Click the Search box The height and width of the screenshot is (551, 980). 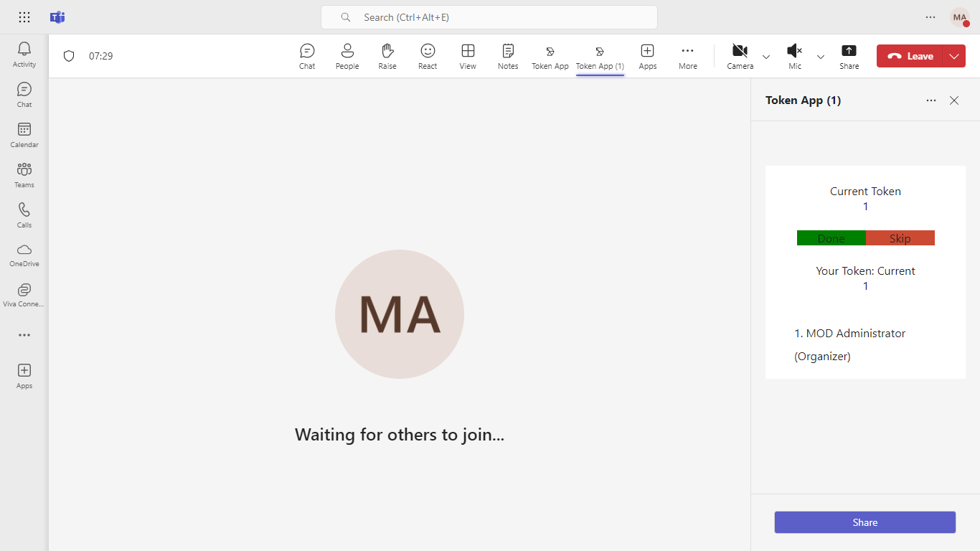tap(489, 17)
